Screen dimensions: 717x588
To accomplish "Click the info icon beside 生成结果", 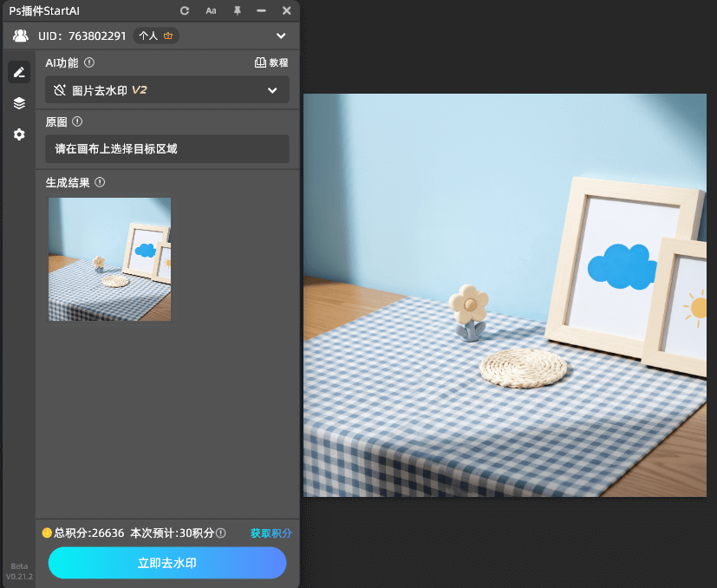I will coord(100,182).
